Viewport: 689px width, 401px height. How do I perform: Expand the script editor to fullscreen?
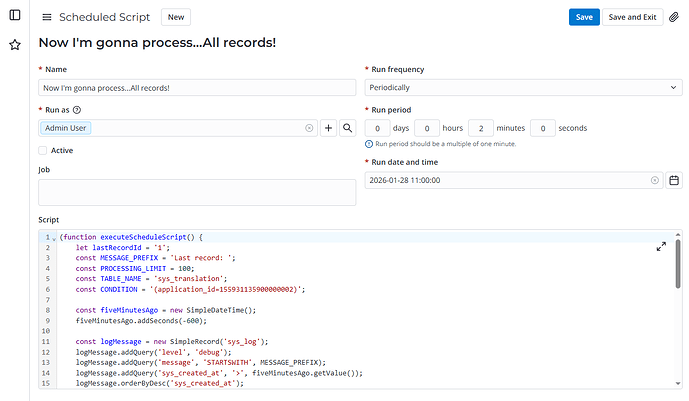point(661,246)
